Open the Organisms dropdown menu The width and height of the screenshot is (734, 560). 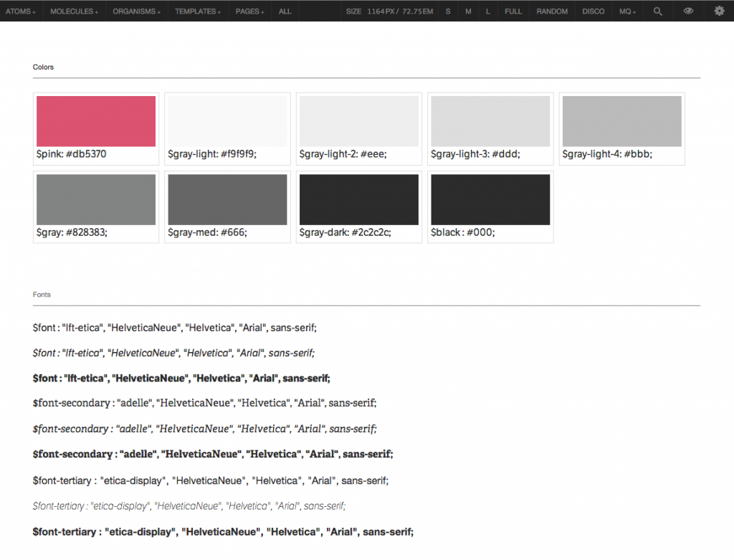point(137,11)
